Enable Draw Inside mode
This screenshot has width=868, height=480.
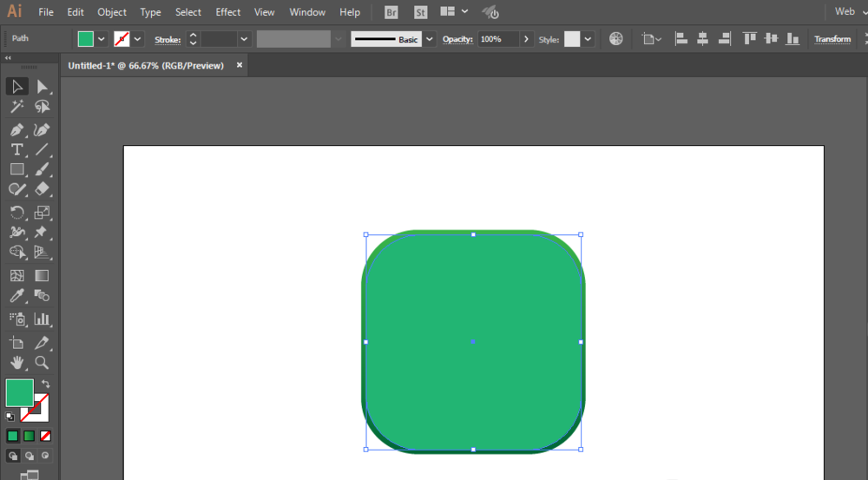pyautogui.click(x=45, y=456)
